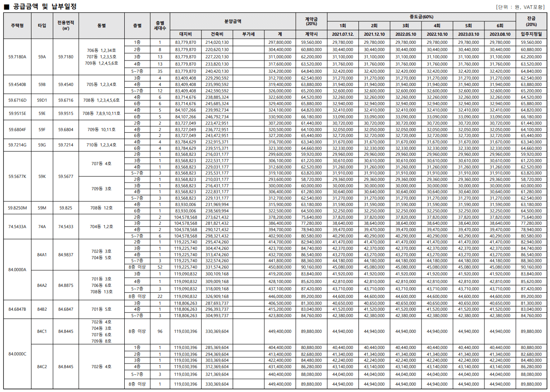
Task: Click housing type cell '84.6847B'
Action: 17,309
